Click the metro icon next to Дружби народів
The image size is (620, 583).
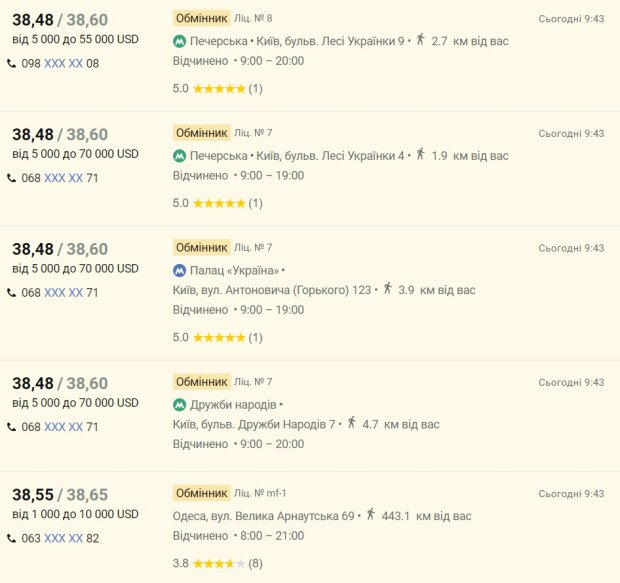[x=180, y=405]
